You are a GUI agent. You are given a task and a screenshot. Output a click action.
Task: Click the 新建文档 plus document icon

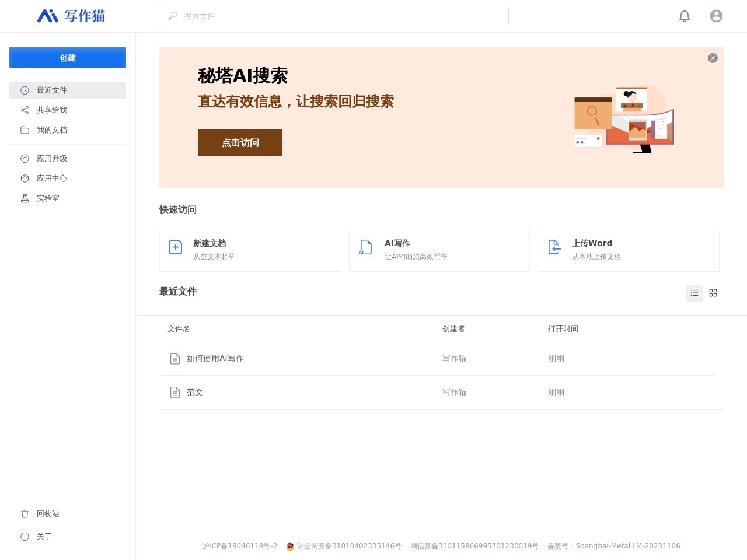point(176,247)
